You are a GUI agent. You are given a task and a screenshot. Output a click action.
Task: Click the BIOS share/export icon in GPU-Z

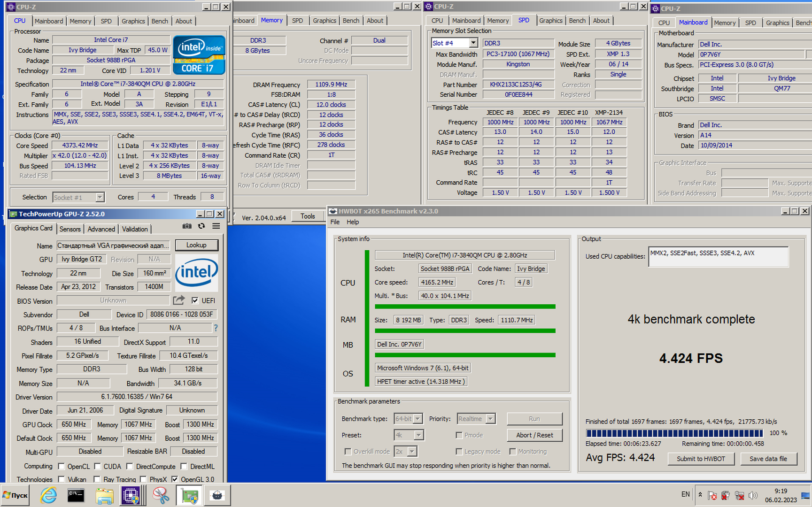pyautogui.click(x=179, y=300)
